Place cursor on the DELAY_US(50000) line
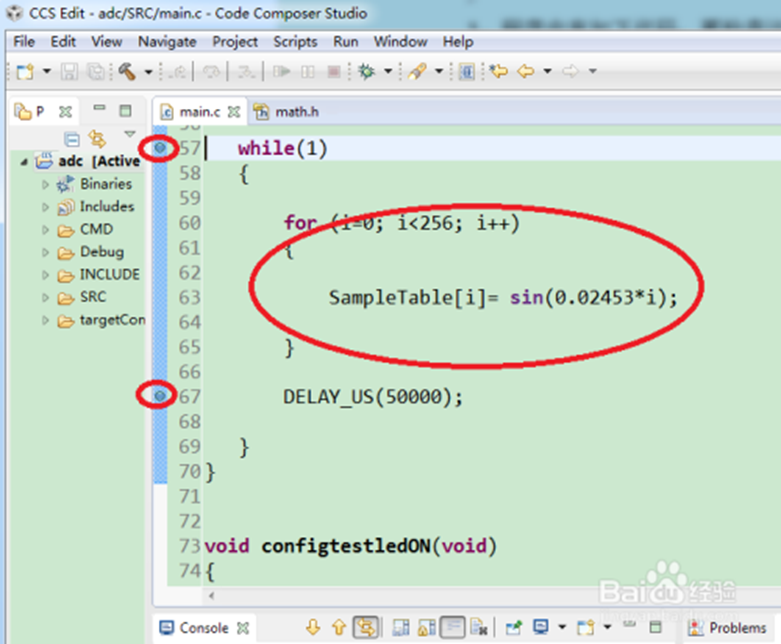This screenshot has height=644, width=781. tap(373, 396)
